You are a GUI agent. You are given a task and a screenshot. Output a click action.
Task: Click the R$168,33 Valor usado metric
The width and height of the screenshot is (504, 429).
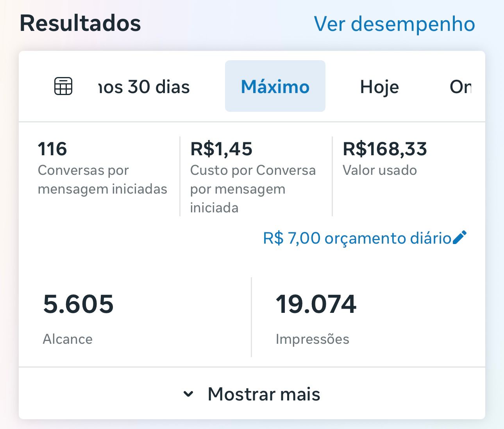tap(385, 149)
